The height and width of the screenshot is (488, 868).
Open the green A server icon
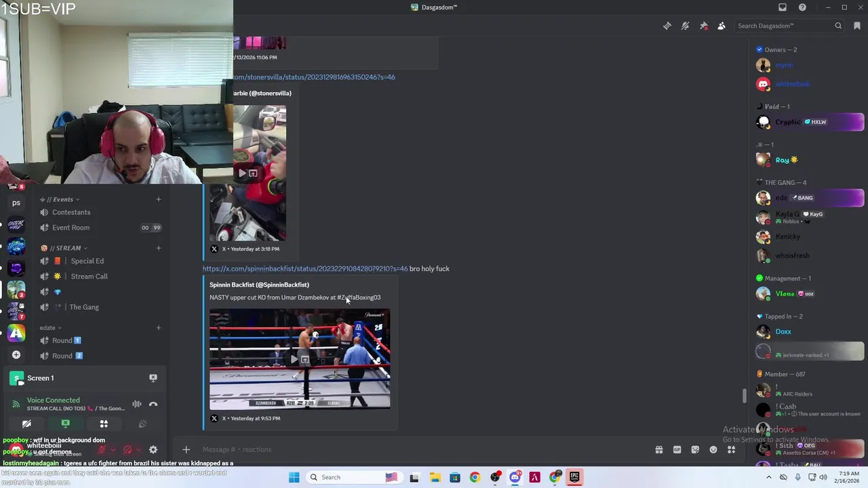point(16,333)
